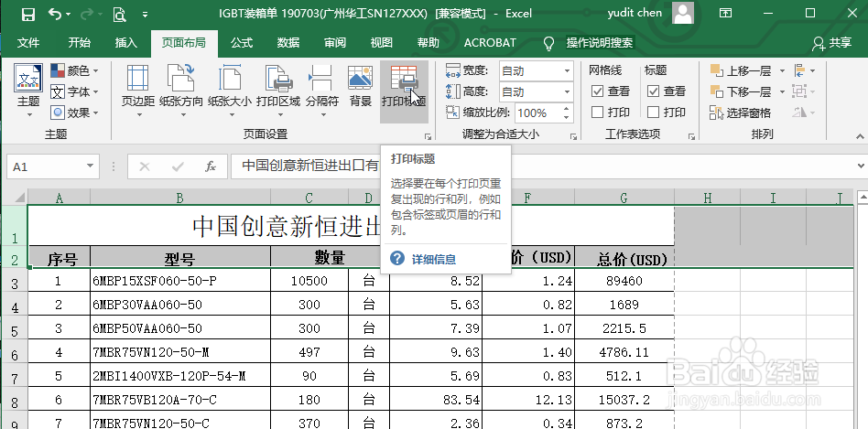Open the 工作表选项 dialog launcher
Image resolution: width=868 pixels, height=429 pixels.
pyautogui.click(x=691, y=135)
